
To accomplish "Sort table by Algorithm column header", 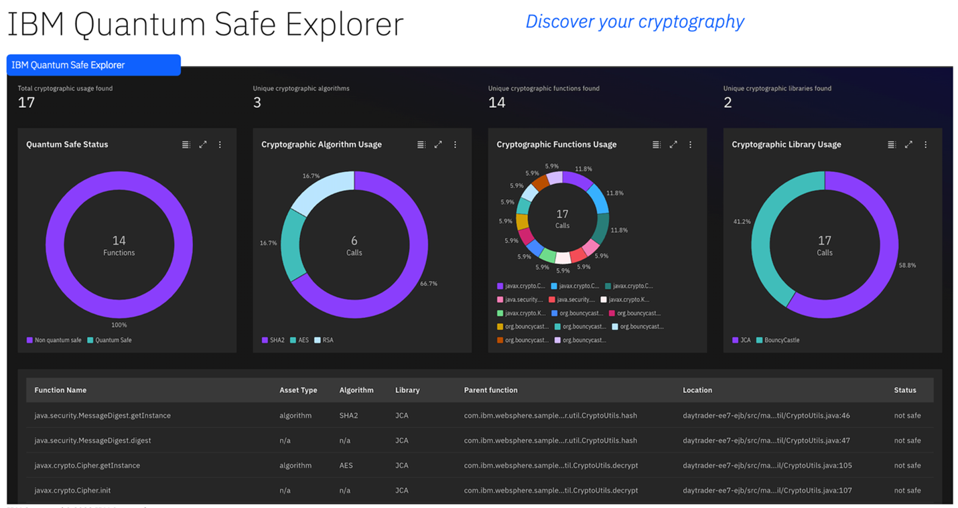I will [356, 390].
